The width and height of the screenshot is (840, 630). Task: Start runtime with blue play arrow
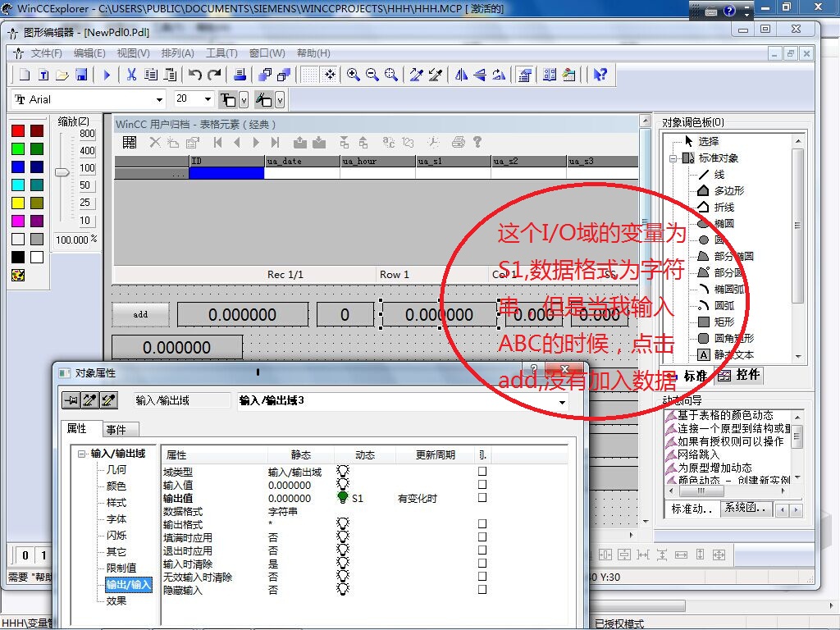click(x=107, y=75)
